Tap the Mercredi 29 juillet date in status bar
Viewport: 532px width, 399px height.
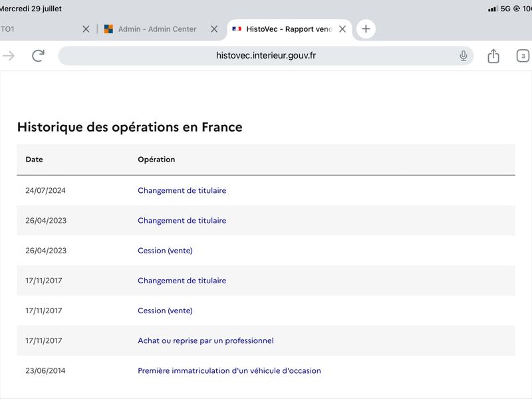[31, 9]
